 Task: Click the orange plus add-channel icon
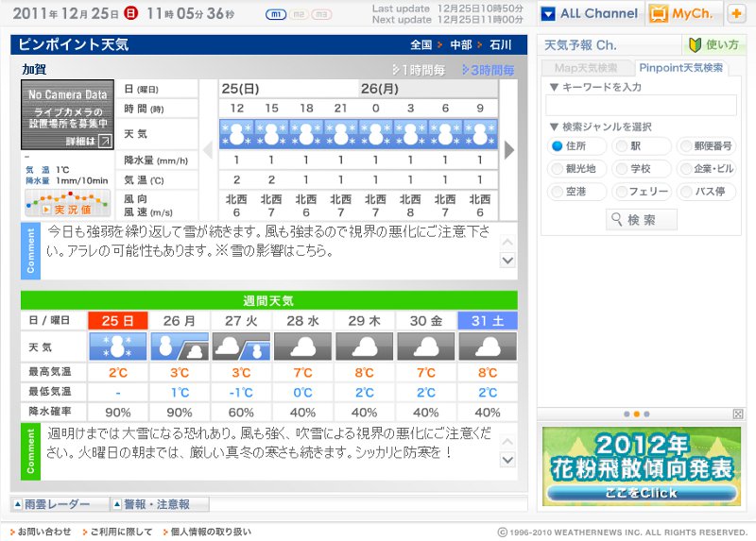coord(736,14)
